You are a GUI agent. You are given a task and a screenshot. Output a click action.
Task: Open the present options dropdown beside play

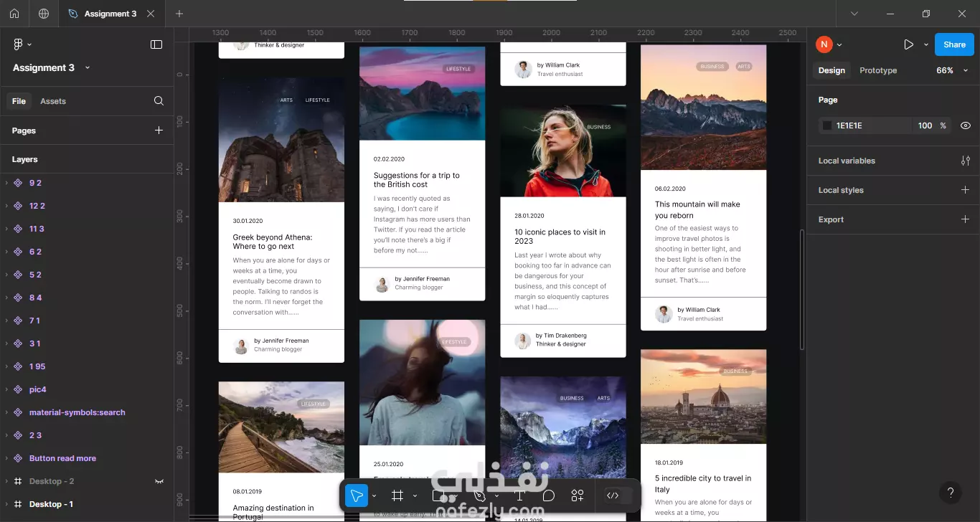click(x=925, y=44)
